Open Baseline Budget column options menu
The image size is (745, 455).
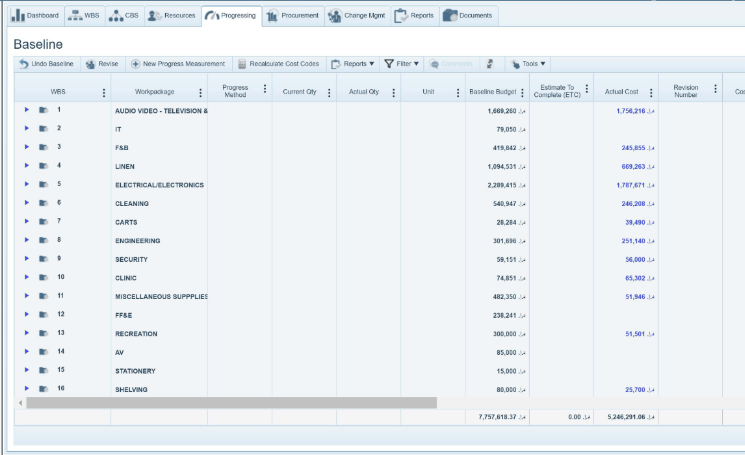[522, 92]
